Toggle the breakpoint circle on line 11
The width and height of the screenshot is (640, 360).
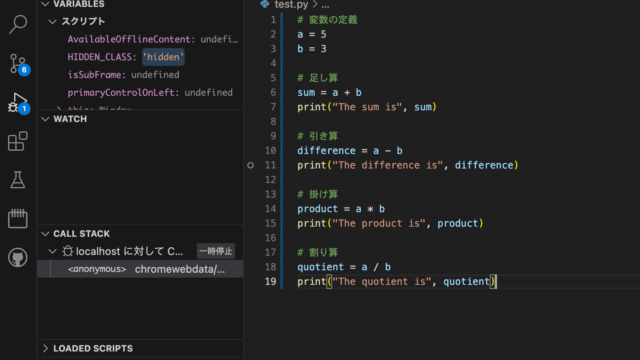click(x=251, y=165)
